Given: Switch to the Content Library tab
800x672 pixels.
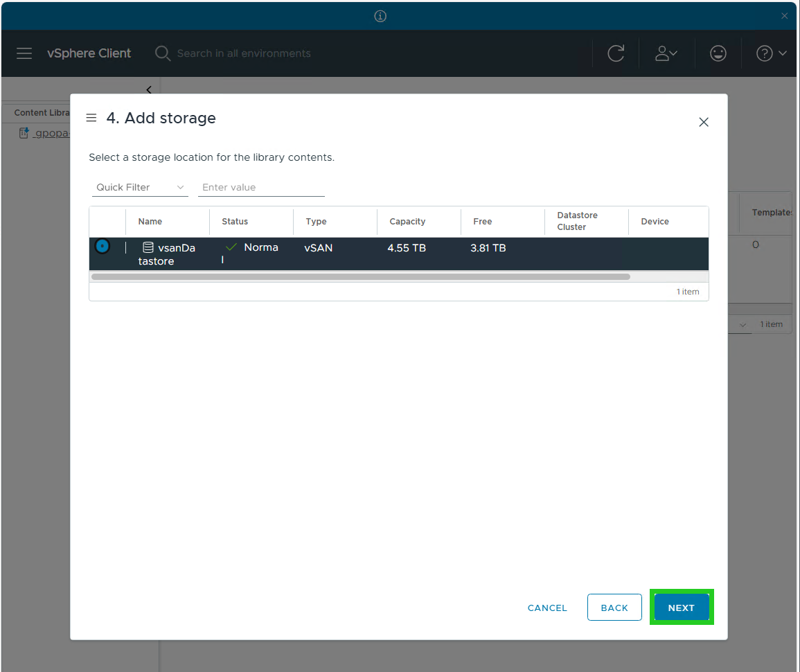Looking at the screenshot, I should pyautogui.click(x=42, y=112).
